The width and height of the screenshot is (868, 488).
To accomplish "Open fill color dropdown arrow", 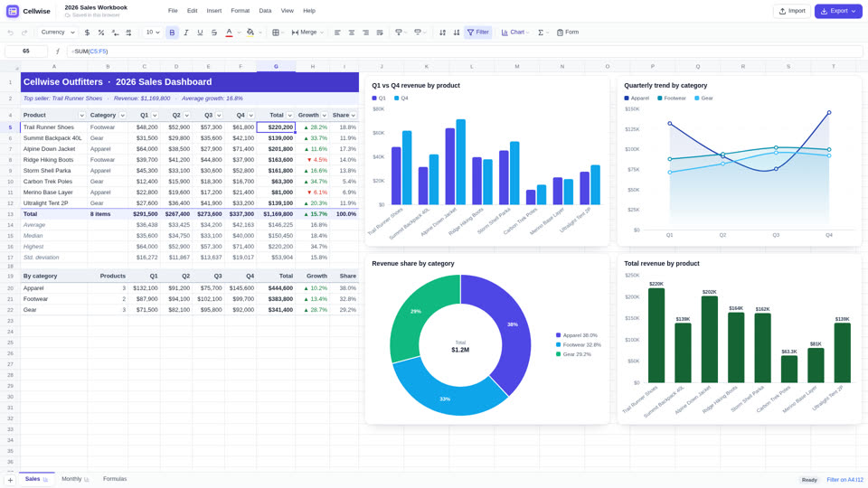I will pos(260,33).
